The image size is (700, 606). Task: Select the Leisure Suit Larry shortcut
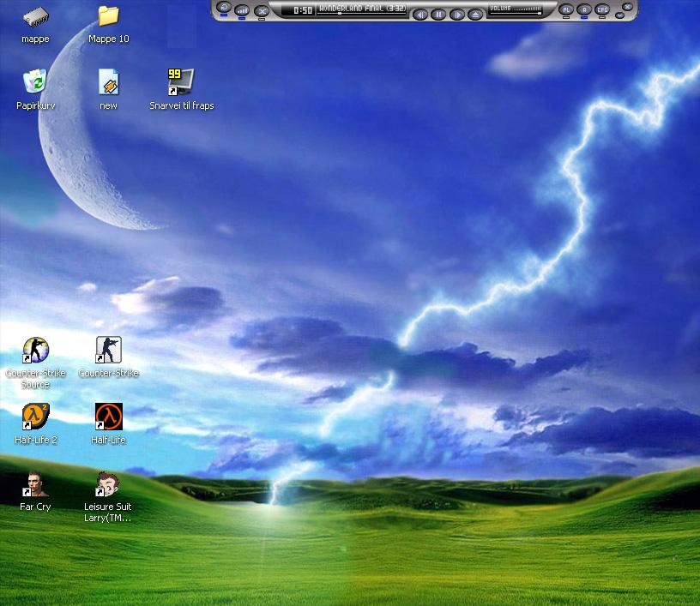(x=108, y=483)
